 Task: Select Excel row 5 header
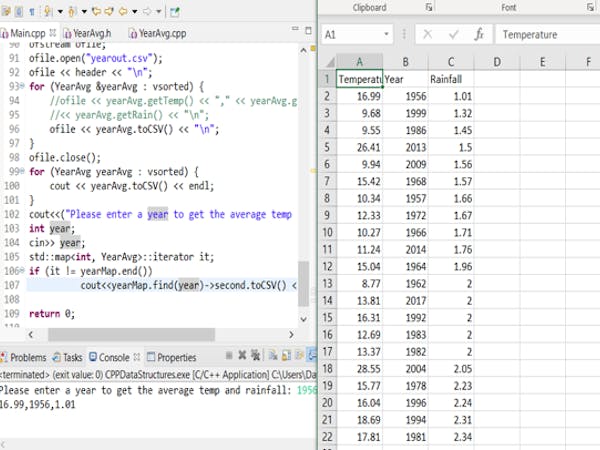[328, 147]
